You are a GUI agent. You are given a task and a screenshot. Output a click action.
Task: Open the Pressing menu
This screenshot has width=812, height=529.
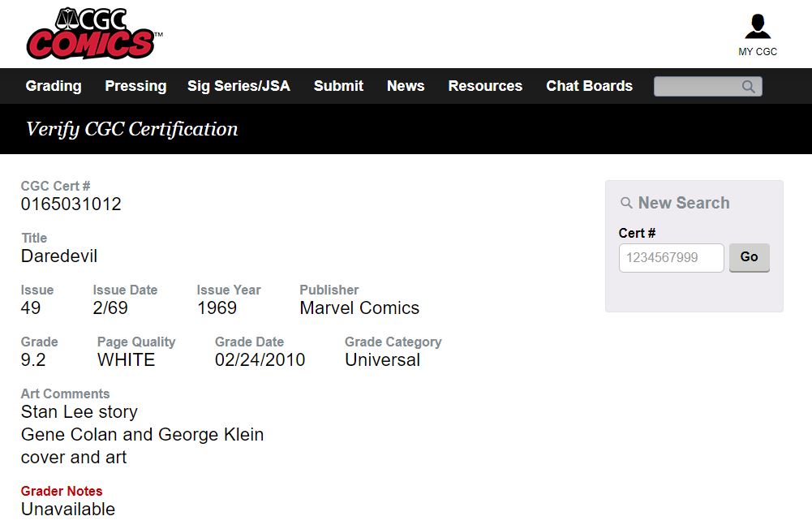point(135,86)
